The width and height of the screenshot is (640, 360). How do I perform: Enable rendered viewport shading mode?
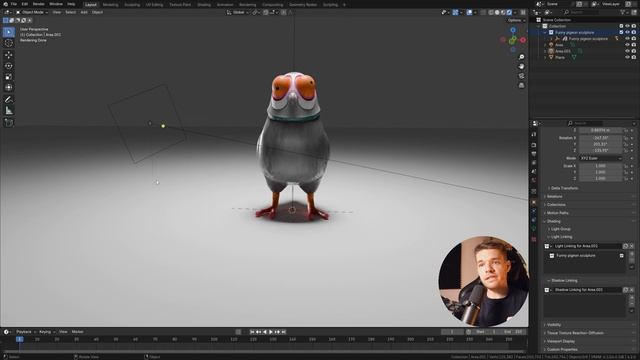pos(509,13)
